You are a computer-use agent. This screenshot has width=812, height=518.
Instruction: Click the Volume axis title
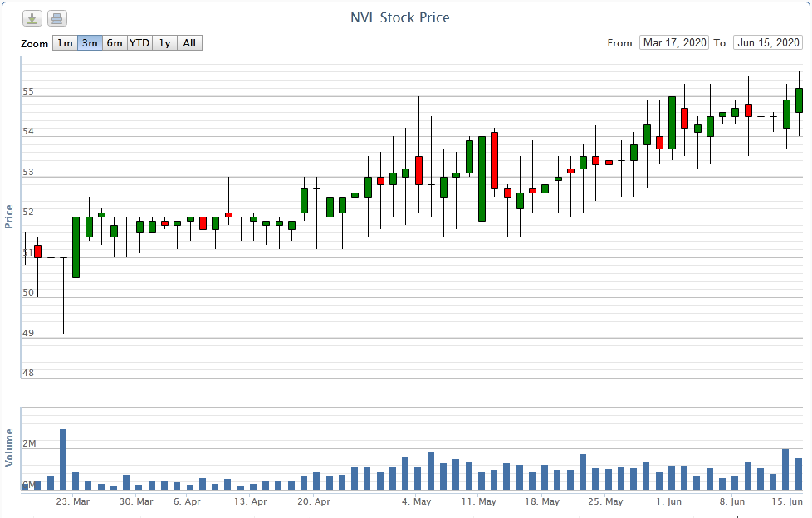click(9, 448)
